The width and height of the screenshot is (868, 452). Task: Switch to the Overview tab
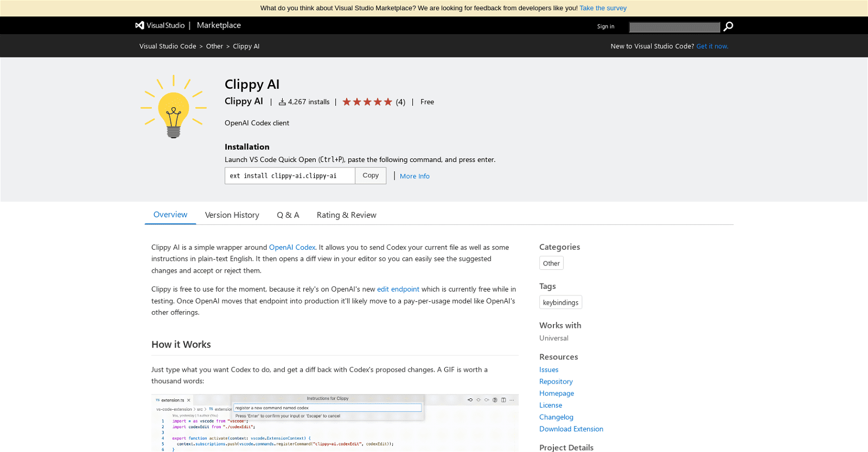[x=170, y=215]
